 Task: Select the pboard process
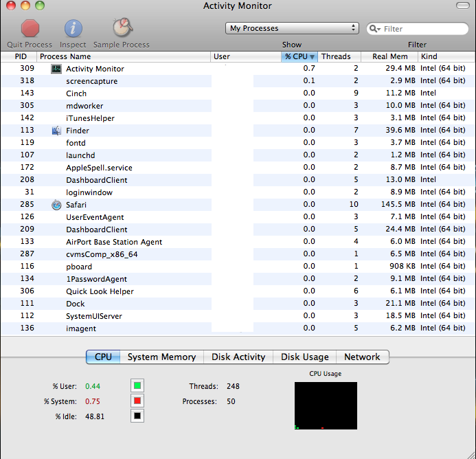(238, 267)
